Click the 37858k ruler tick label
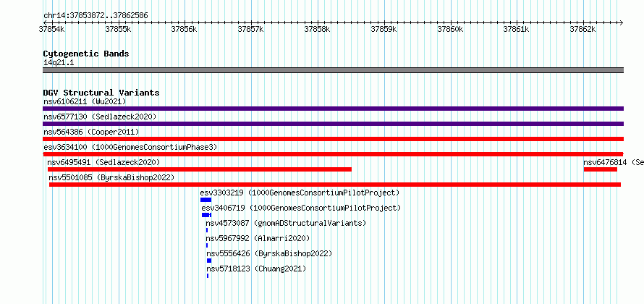Image resolution: width=644 pixels, height=304 pixels. click(x=318, y=29)
